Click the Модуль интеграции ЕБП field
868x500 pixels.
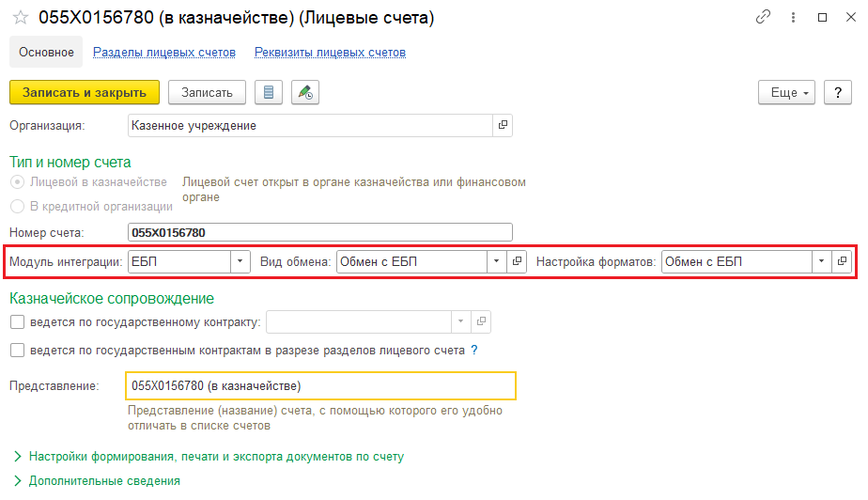179,261
